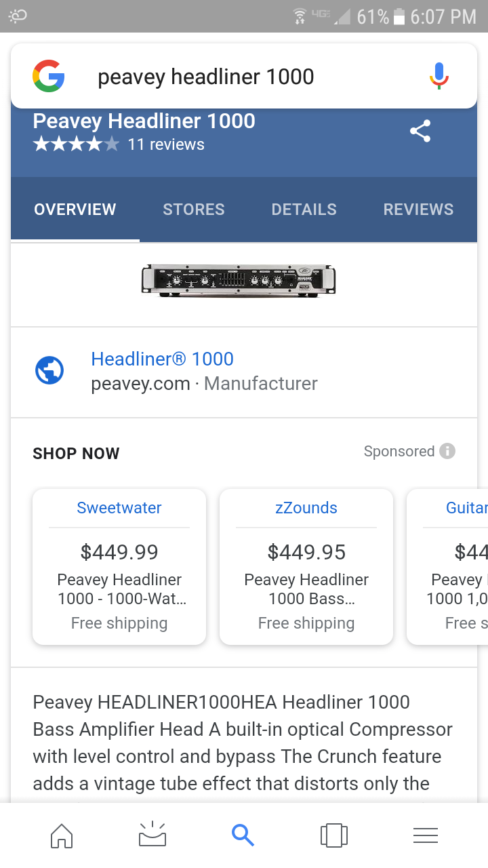
Task: Switch to the Reviews tab
Action: (418, 210)
